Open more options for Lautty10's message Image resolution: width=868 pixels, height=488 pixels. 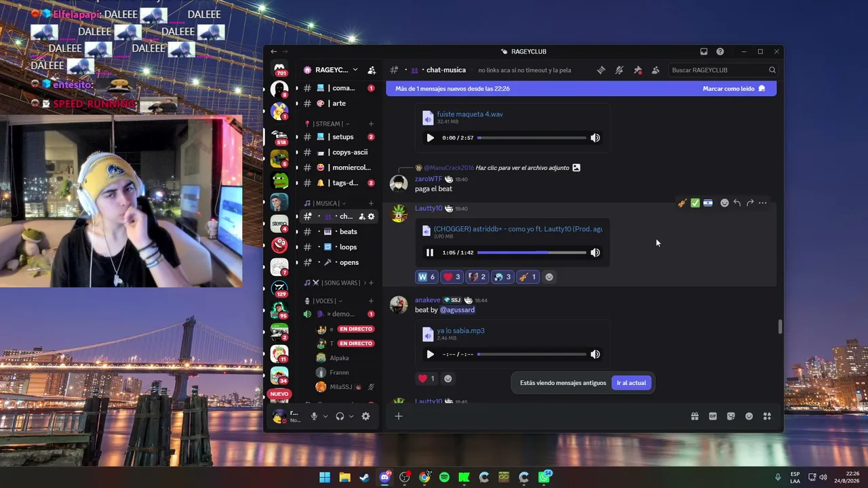[763, 203]
